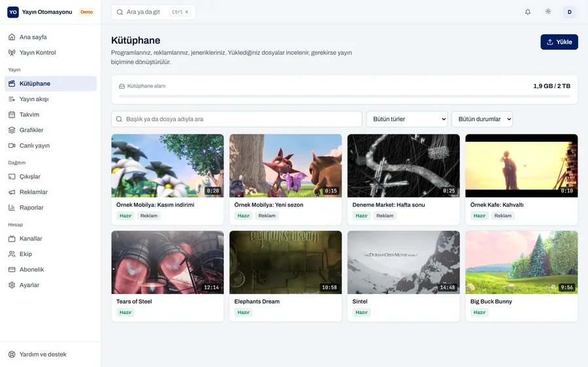Open Yayın Kontrol page
The width and height of the screenshot is (588, 367).
point(50,52)
